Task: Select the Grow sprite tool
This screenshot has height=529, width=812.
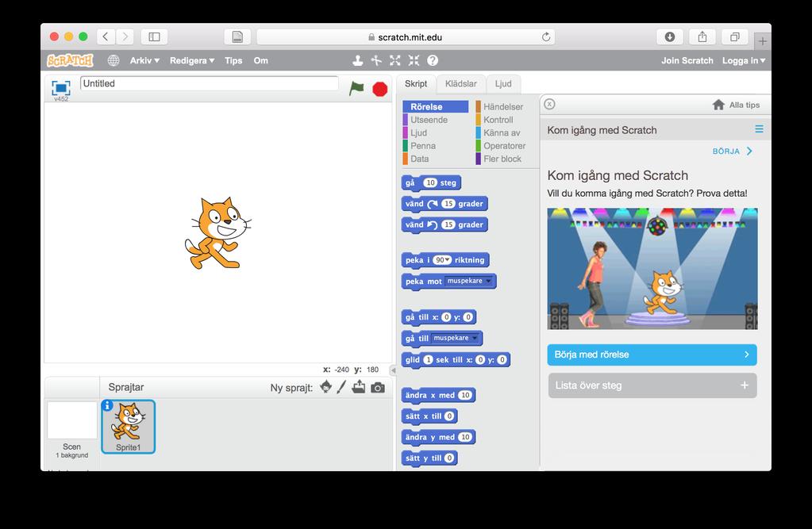Action: coord(395,60)
